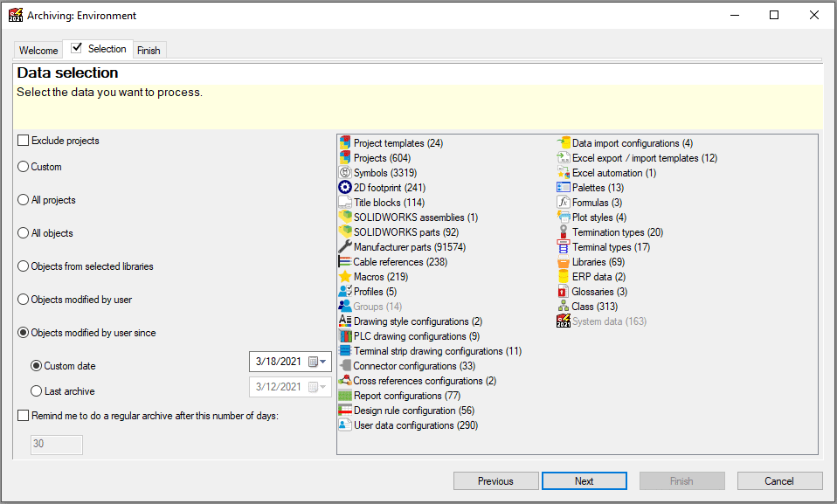The image size is (837, 504).
Task: Click the Previous button
Action: (495, 481)
